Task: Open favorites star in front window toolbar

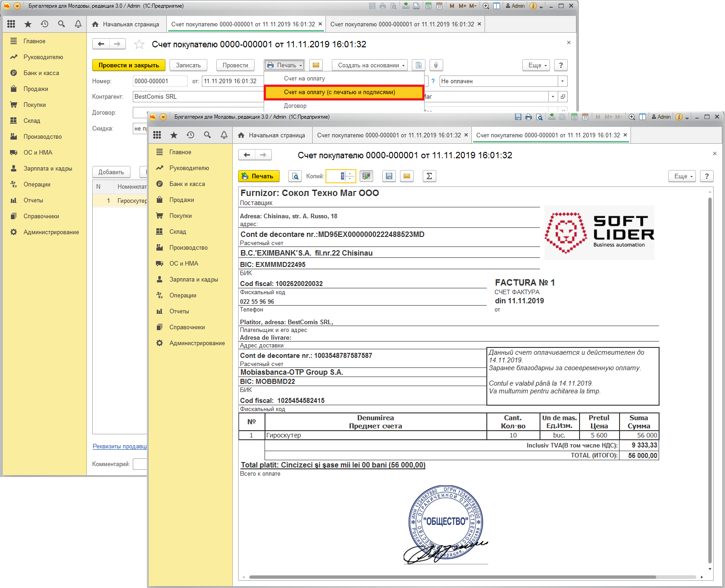Action: [x=174, y=135]
